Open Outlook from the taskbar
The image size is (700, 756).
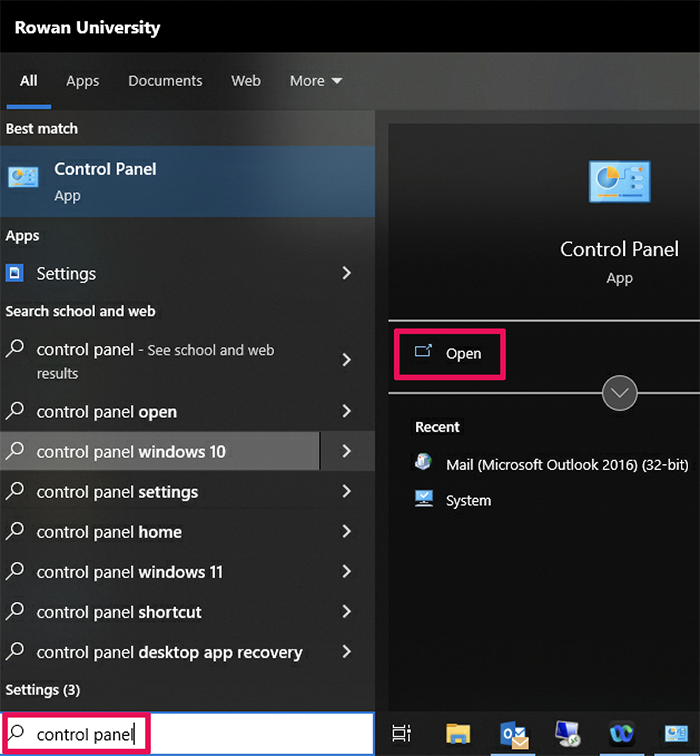point(514,734)
